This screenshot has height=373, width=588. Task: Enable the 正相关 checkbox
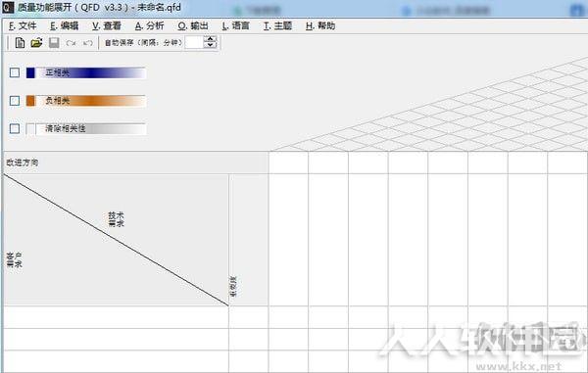(x=15, y=72)
